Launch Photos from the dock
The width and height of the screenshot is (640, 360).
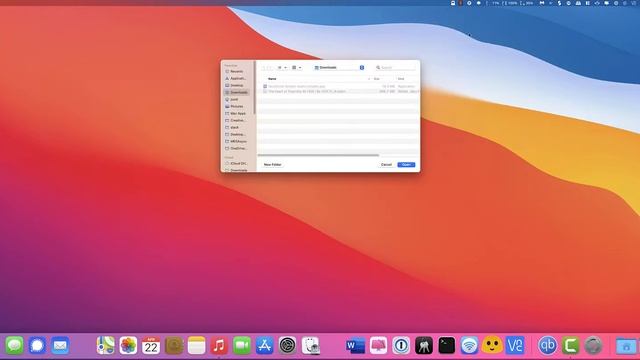tap(128, 346)
